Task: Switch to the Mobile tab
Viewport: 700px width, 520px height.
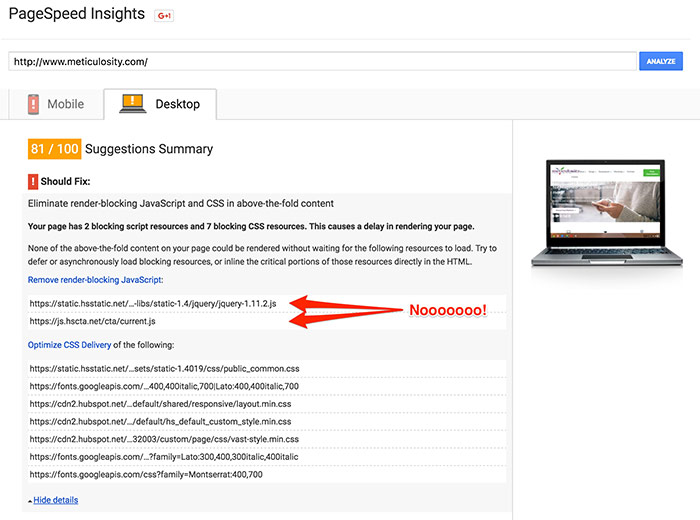Action: coord(56,104)
